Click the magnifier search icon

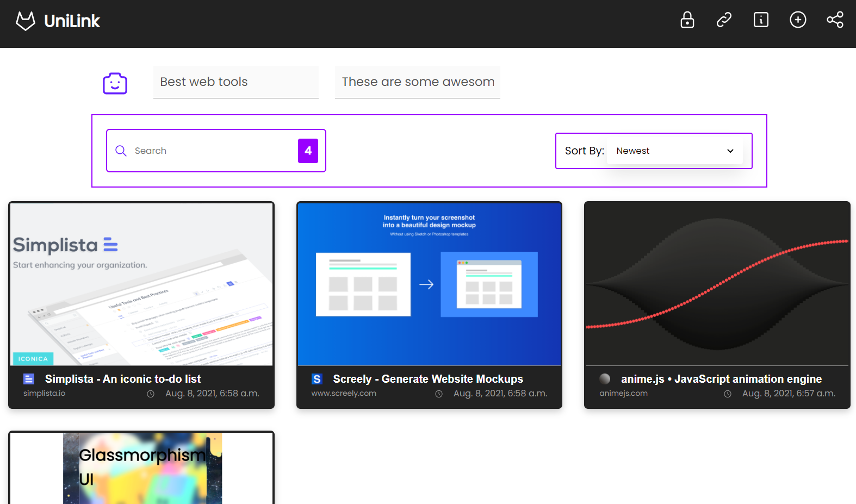tap(121, 151)
